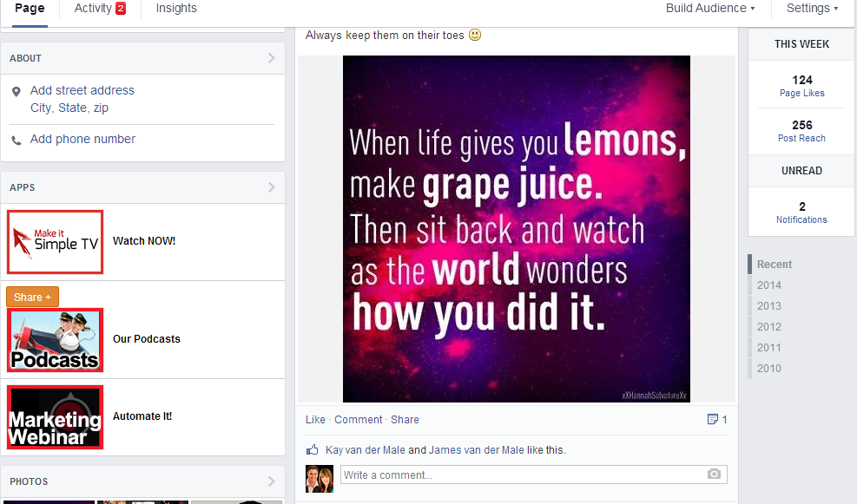This screenshot has width=857, height=504.
Task: Click the red Activity notification badge
Action: coord(121,8)
